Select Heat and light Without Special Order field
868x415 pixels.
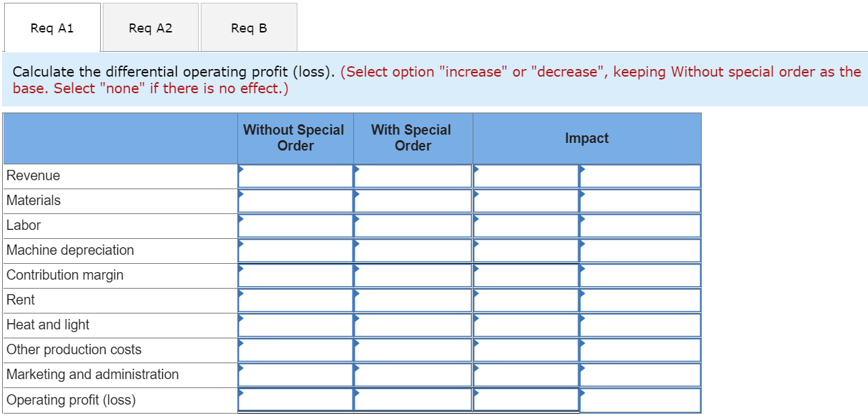click(x=296, y=325)
